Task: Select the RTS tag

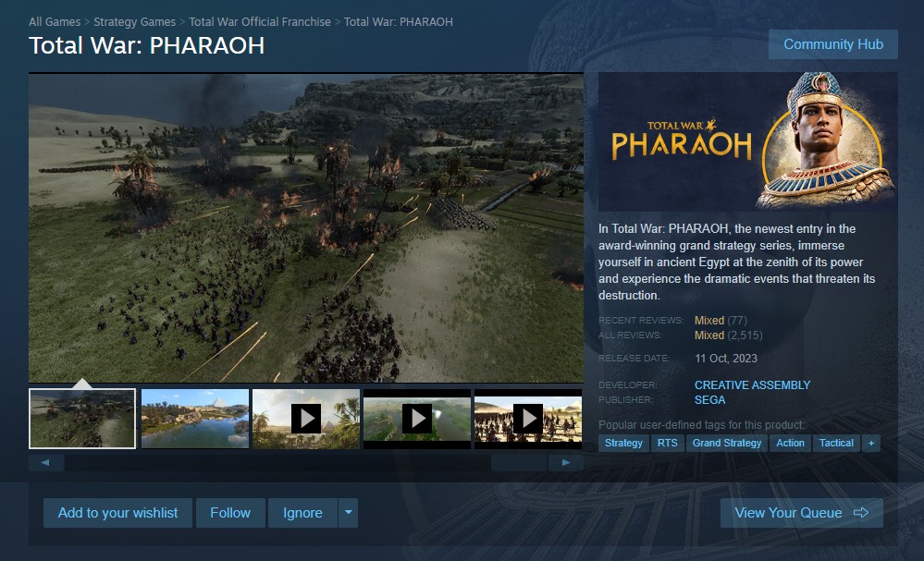Action: [x=667, y=444]
